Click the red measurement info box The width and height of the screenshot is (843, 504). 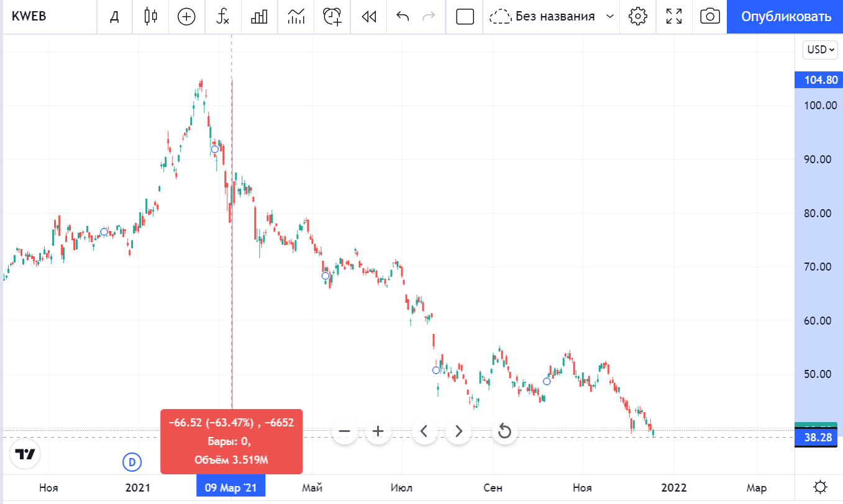pos(231,441)
